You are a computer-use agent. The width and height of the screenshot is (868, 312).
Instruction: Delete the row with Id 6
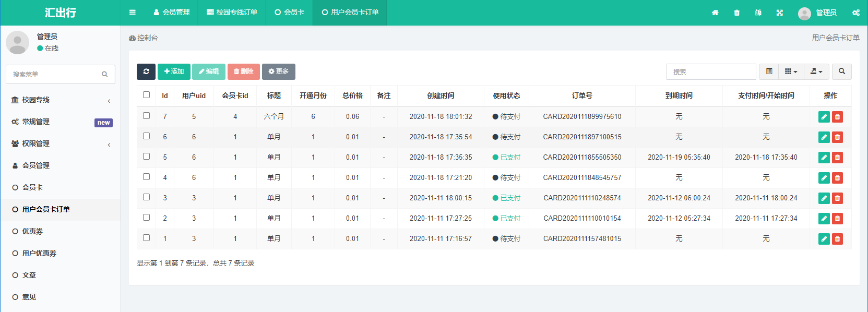coord(837,137)
